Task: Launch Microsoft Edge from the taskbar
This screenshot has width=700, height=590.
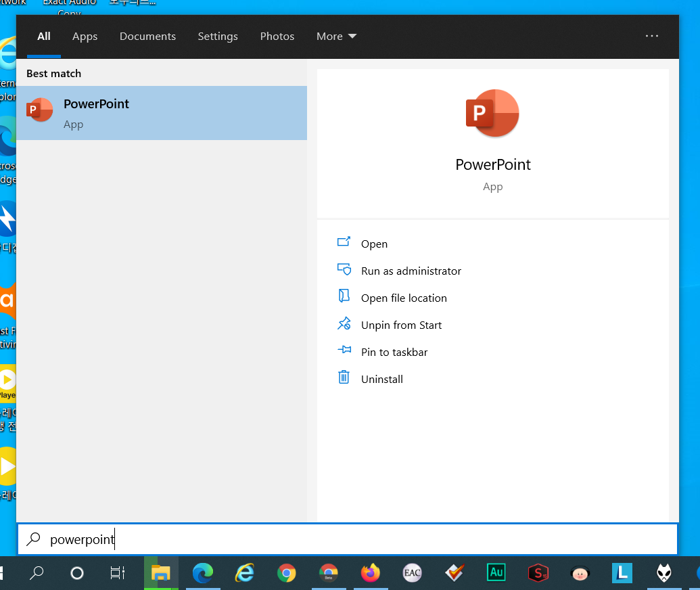Action: pos(203,573)
